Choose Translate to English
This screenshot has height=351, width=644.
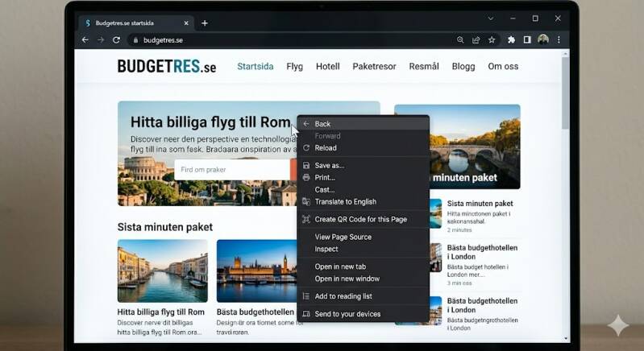pos(363,202)
